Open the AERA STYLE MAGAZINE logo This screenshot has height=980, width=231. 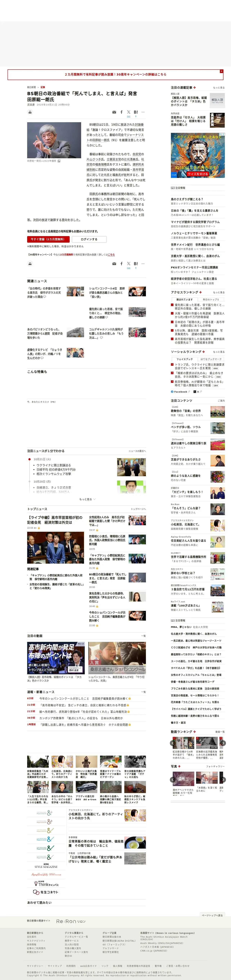pos(46,866)
